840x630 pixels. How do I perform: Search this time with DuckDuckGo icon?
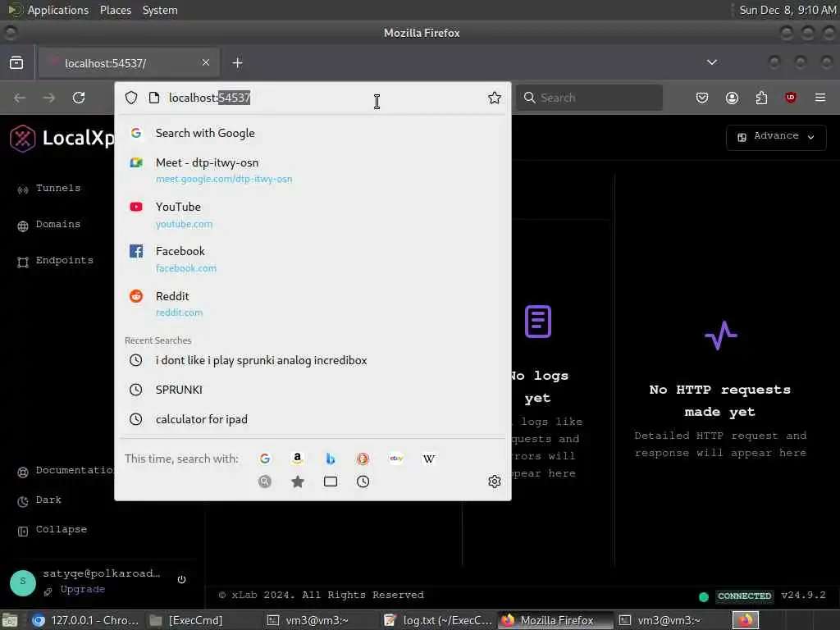tap(363, 459)
